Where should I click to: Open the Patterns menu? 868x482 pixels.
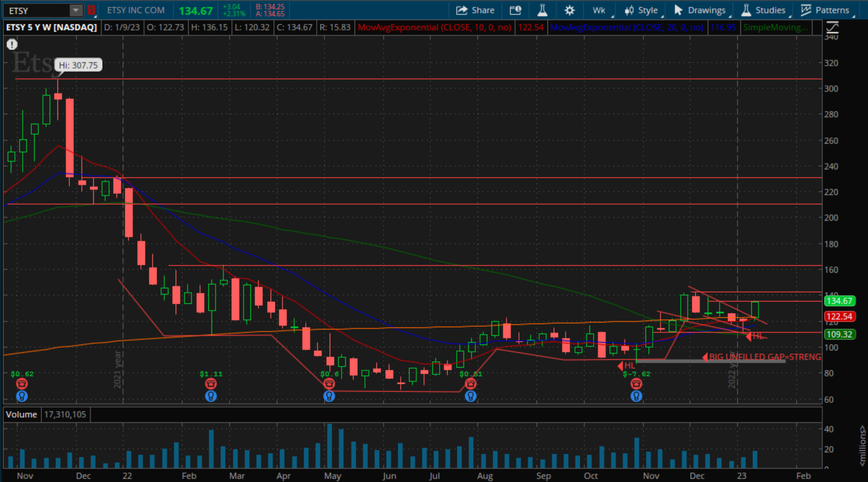(825, 10)
